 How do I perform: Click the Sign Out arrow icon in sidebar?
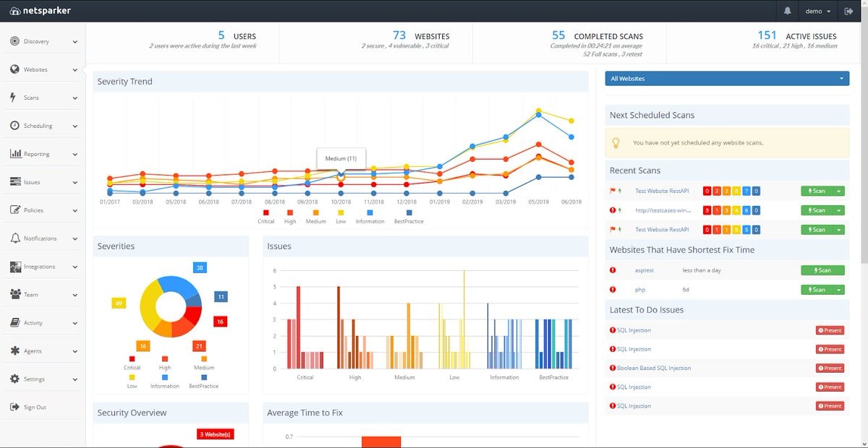(x=14, y=407)
